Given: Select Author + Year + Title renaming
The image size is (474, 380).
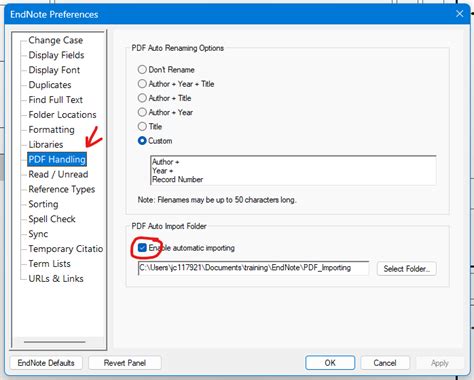Looking at the screenshot, I should 142,84.
